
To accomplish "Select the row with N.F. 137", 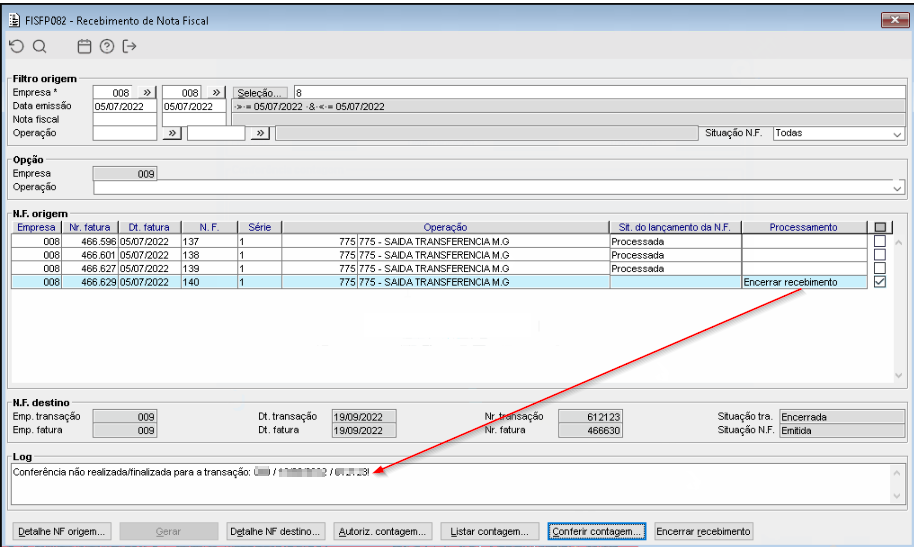I will click(x=438, y=241).
